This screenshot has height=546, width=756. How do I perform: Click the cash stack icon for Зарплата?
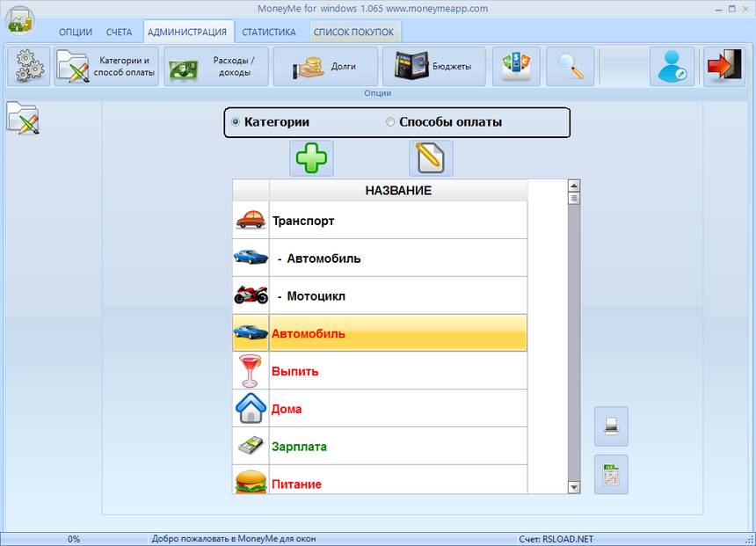[251, 446]
